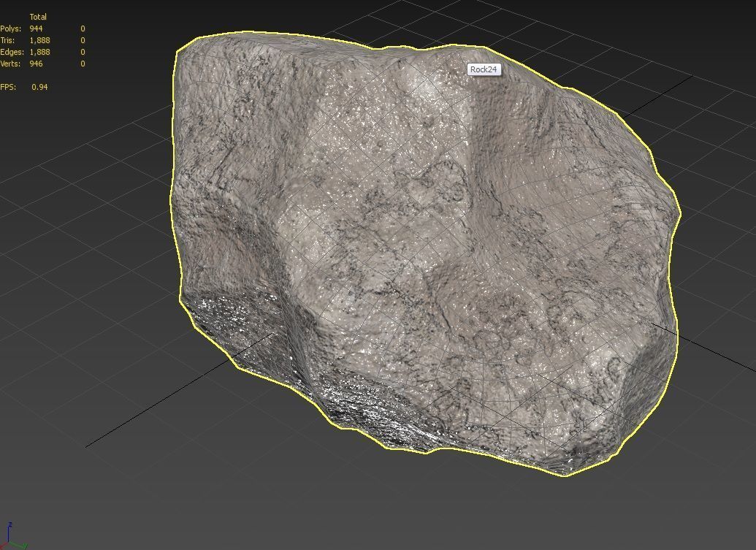
Task: Click the Total column header in statistics
Action: pyautogui.click(x=38, y=17)
